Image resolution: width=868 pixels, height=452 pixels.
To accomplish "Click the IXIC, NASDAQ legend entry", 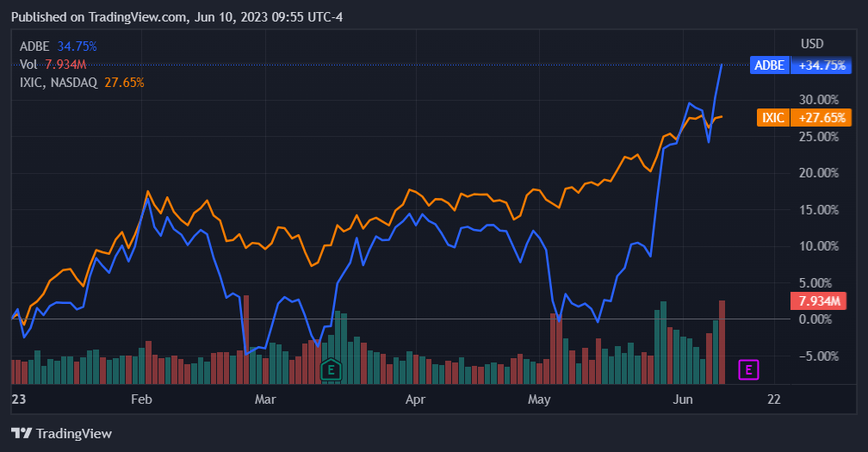I will click(x=82, y=83).
